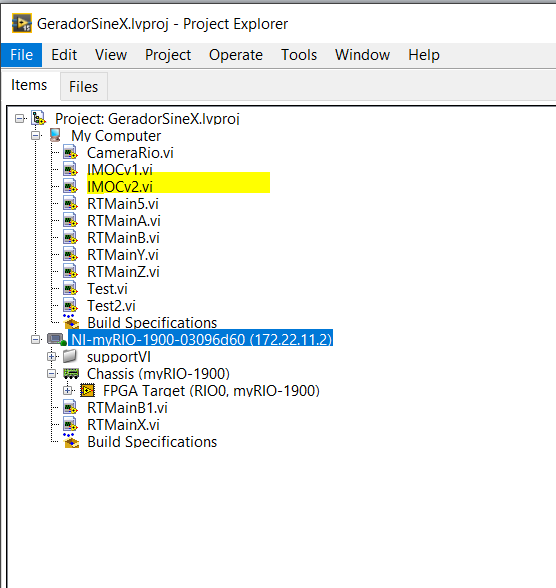Select highlighted IMOCv2.vi item
This screenshot has width=556, height=588.
[120, 187]
